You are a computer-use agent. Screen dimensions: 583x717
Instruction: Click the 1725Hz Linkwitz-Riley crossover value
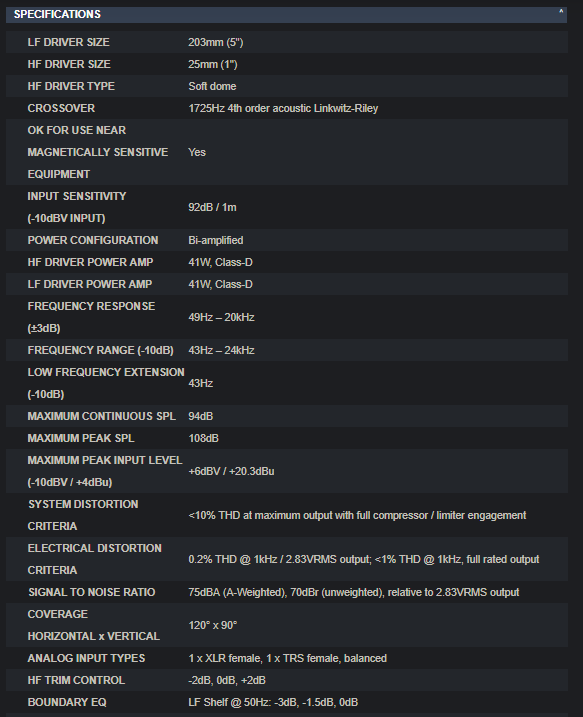pos(283,108)
